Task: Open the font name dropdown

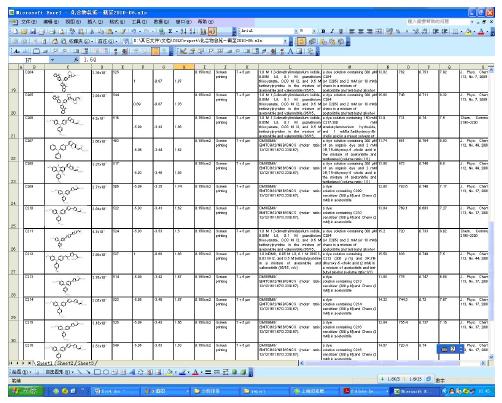Action: pos(296,31)
